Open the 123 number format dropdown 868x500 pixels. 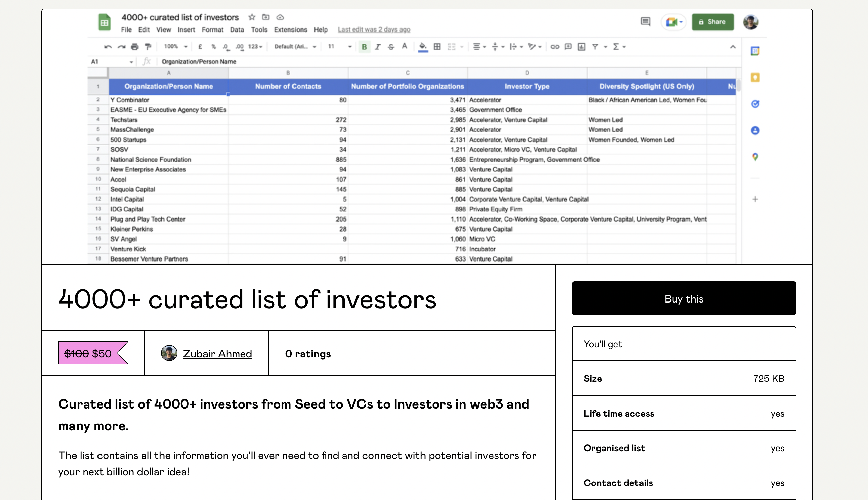tap(255, 47)
